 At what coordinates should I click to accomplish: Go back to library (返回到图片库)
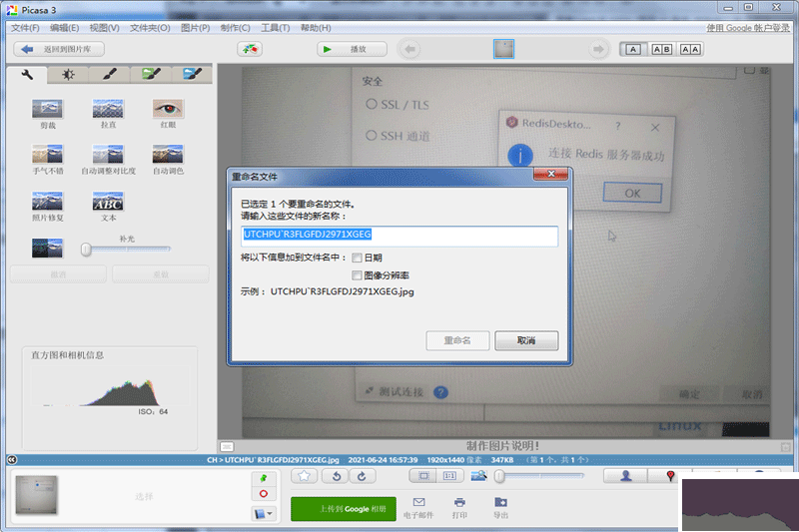pos(59,49)
